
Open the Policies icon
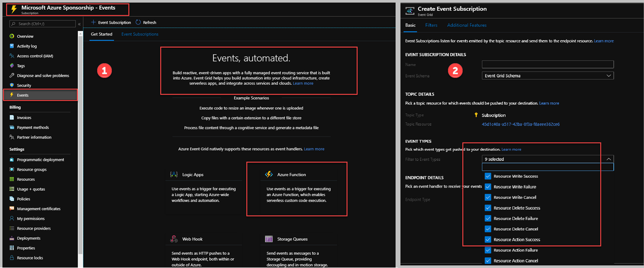pos(12,199)
